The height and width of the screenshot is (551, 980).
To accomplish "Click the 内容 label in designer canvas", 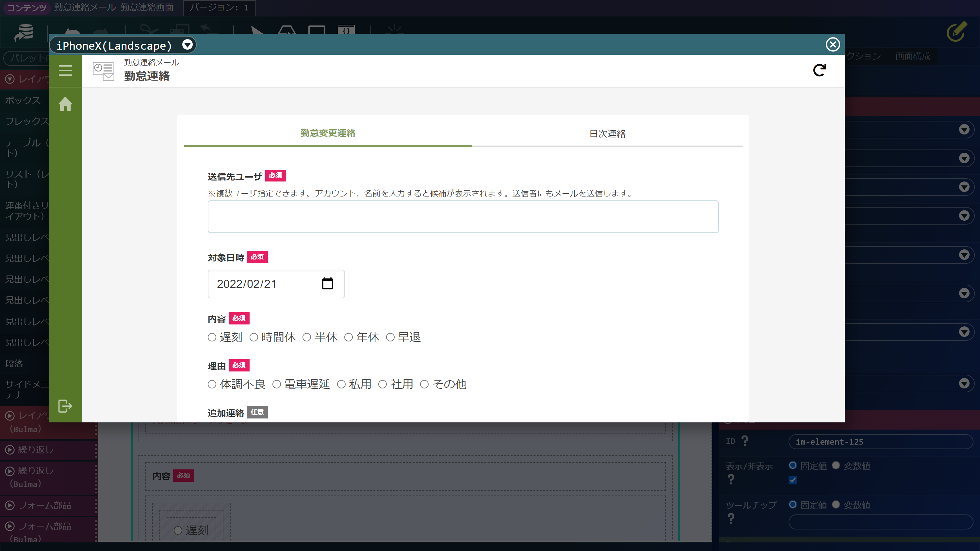I will (161, 476).
